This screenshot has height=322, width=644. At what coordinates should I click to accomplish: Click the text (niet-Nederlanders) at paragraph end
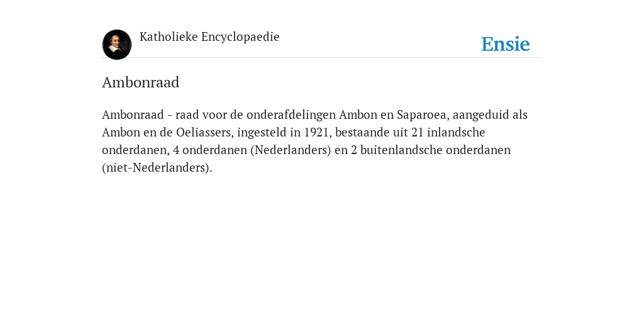coord(156,167)
